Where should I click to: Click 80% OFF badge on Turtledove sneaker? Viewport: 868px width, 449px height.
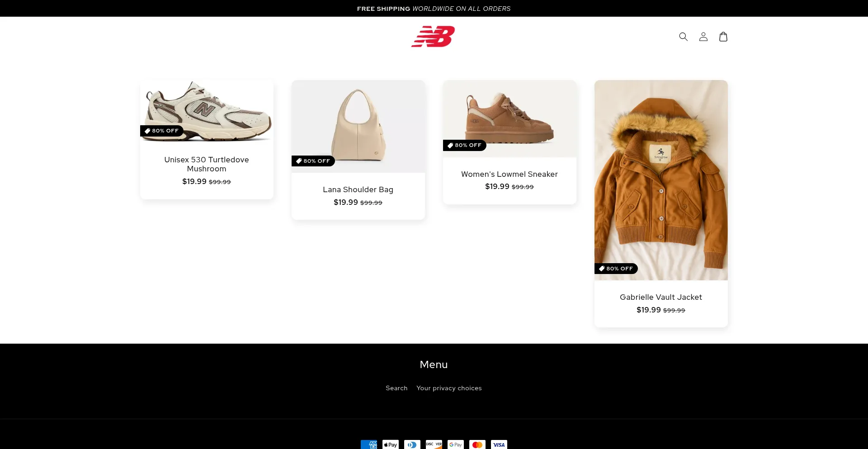162,131
